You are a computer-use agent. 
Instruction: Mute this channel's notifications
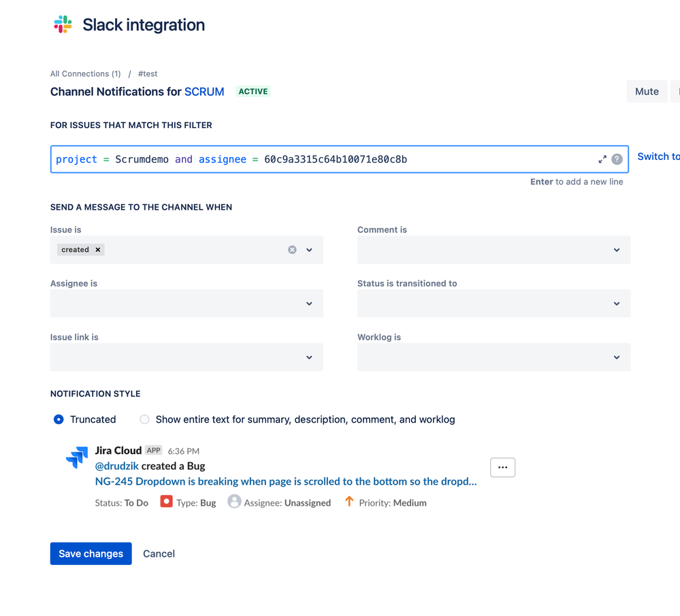click(647, 91)
